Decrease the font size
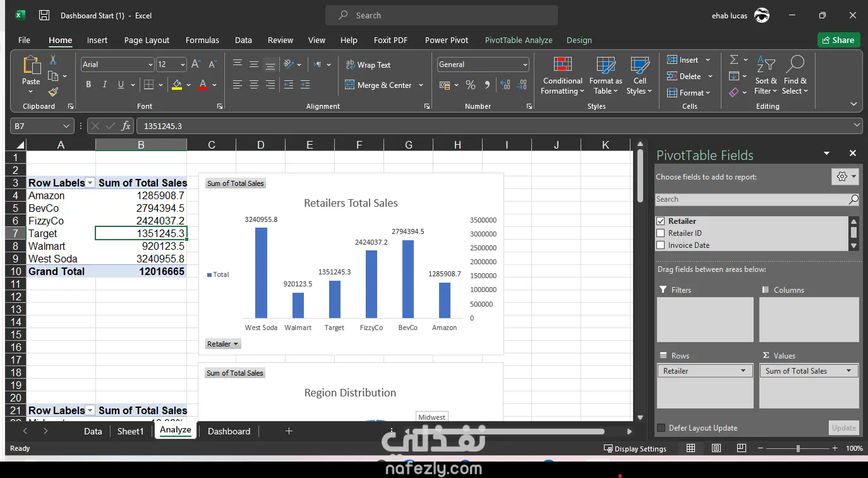Viewport: 868px width, 478px height. (212, 64)
